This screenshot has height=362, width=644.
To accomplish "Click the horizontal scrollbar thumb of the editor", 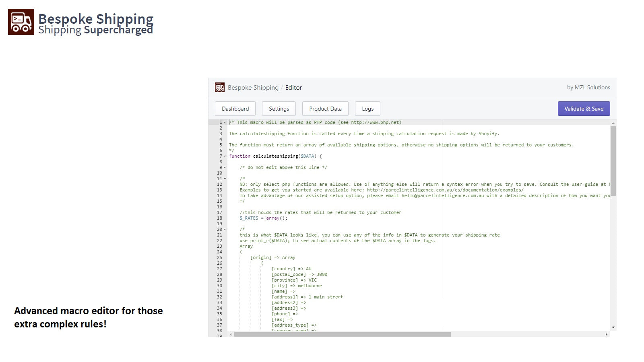I will (343, 334).
